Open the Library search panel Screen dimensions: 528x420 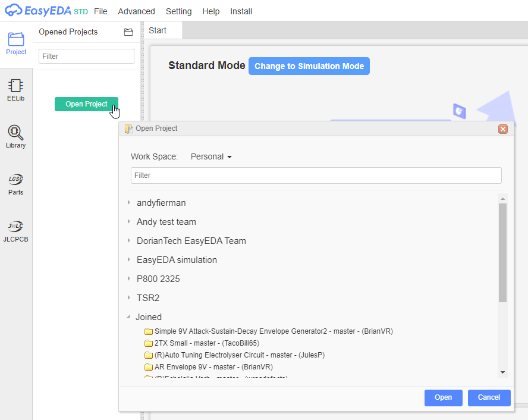(x=16, y=137)
